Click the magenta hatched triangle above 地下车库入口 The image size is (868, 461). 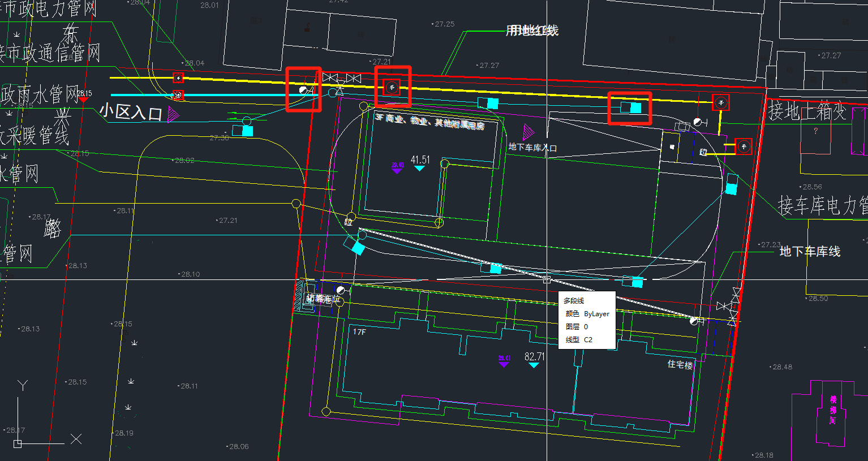(528, 132)
